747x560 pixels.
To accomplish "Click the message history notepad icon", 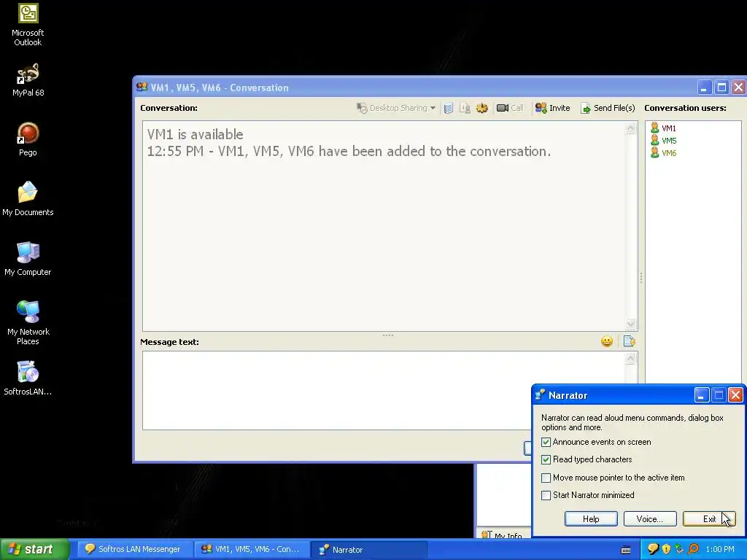I will [449, 108].
